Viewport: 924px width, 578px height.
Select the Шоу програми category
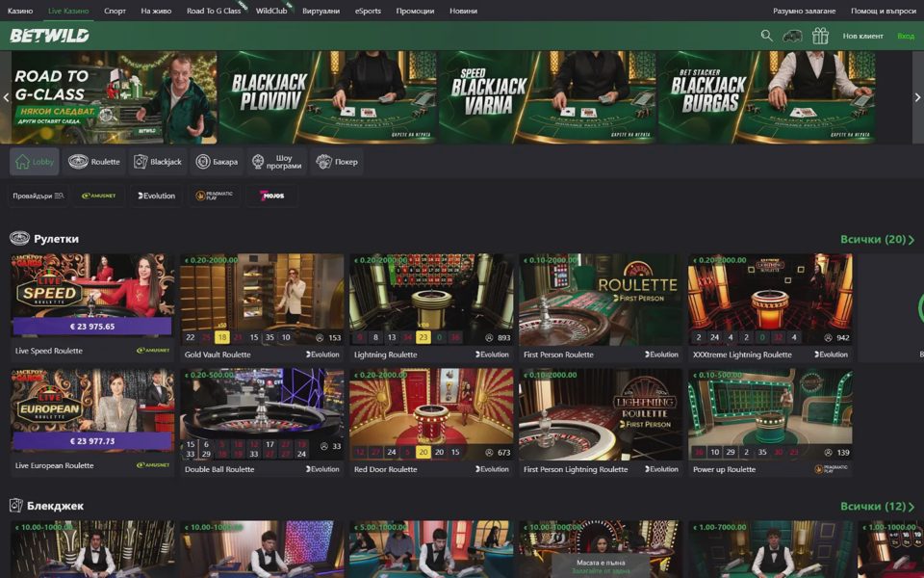(x=276, y=162)
